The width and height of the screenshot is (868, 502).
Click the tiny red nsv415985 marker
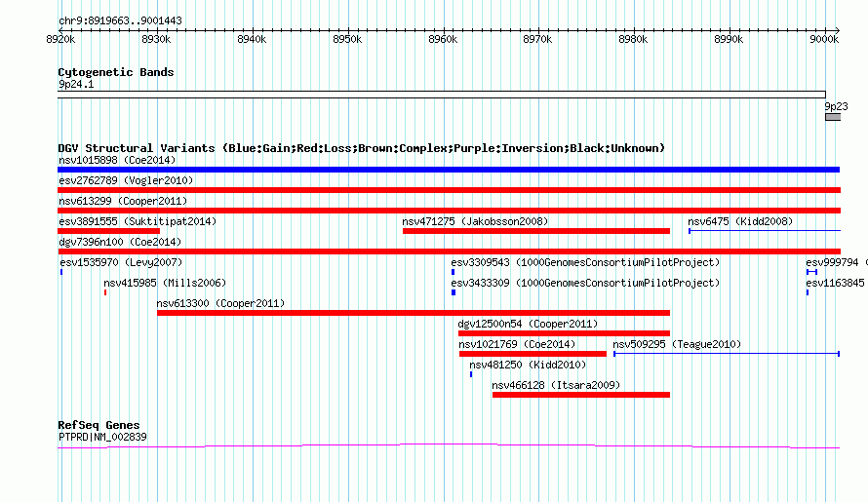pyautogui.click(x=105, y=292)
